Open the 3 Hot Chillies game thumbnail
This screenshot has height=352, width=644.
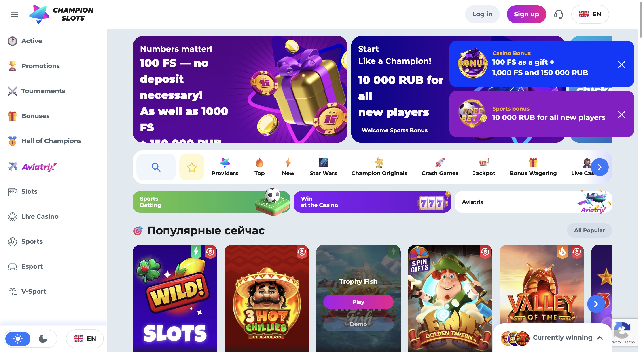pos(267,298)
